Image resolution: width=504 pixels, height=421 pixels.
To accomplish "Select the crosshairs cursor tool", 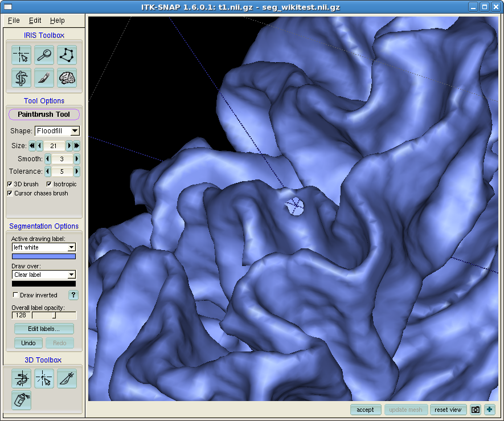I will (x=21, y=55).
